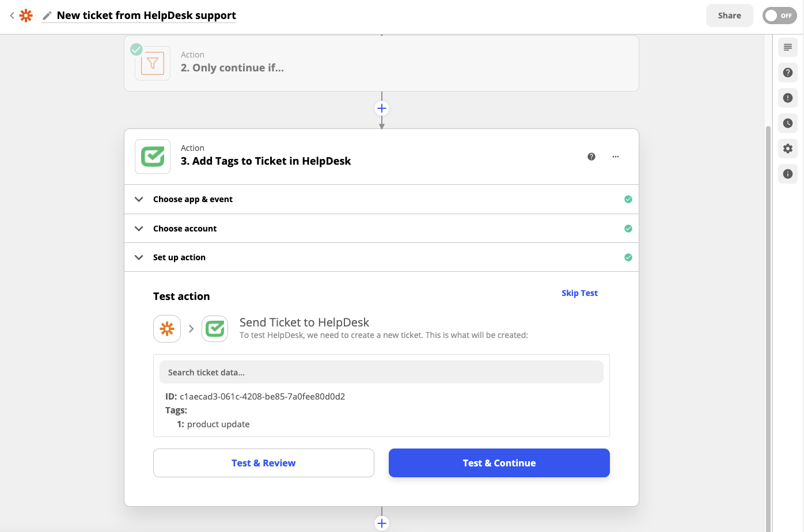
Task: Open the help question mark sidebar icon
Action: 788,73
